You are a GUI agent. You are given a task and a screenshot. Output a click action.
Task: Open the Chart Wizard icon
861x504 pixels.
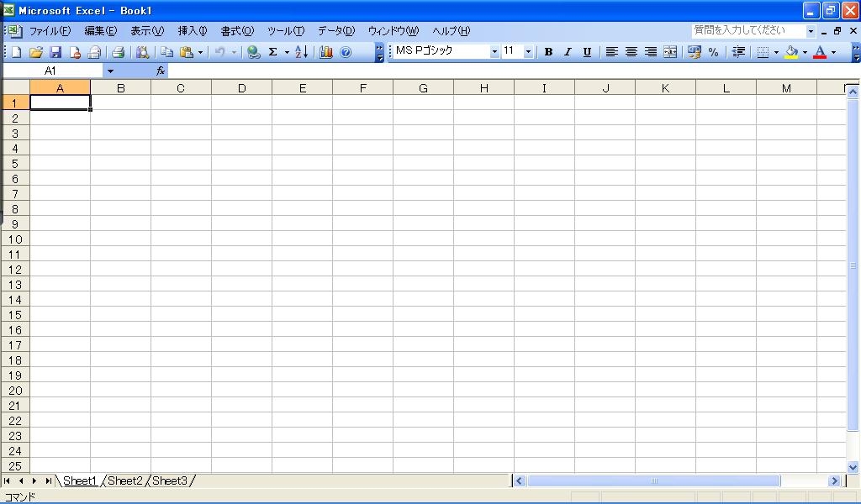point(326,52)
